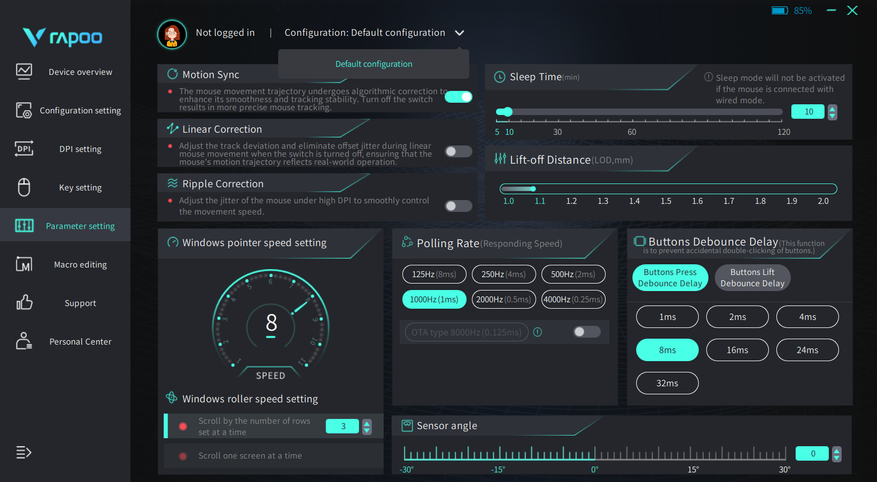Select 1000Hz (1ms) polling rate
Viewport: 877px width, 482px height.
[434, 299]
